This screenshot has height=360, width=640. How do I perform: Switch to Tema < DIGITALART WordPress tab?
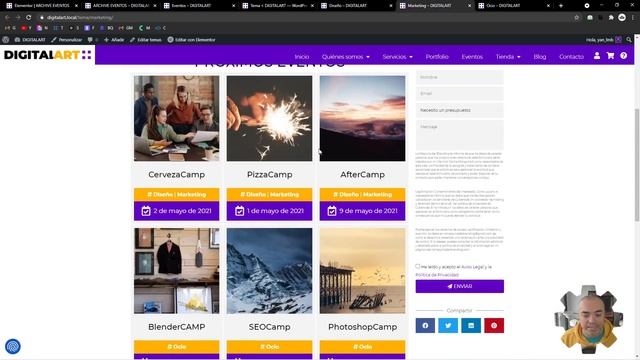pyautogui.click(x=276, y=6)
